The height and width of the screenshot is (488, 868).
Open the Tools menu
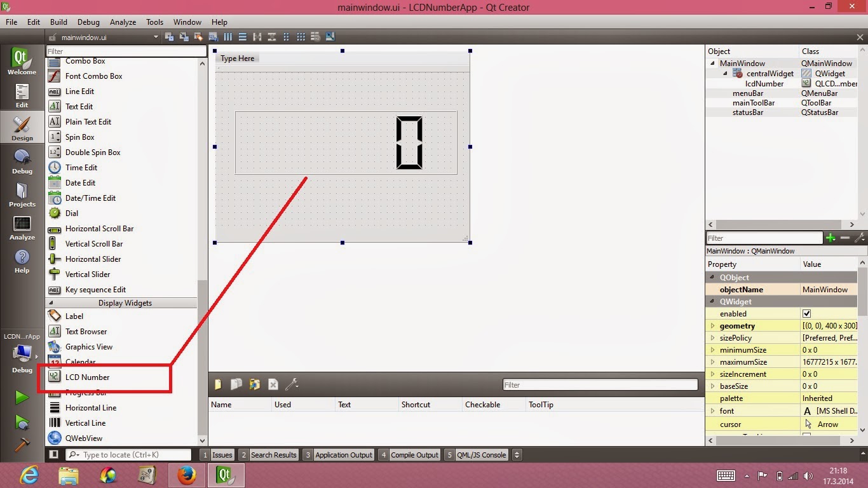[x=154, y=22]
